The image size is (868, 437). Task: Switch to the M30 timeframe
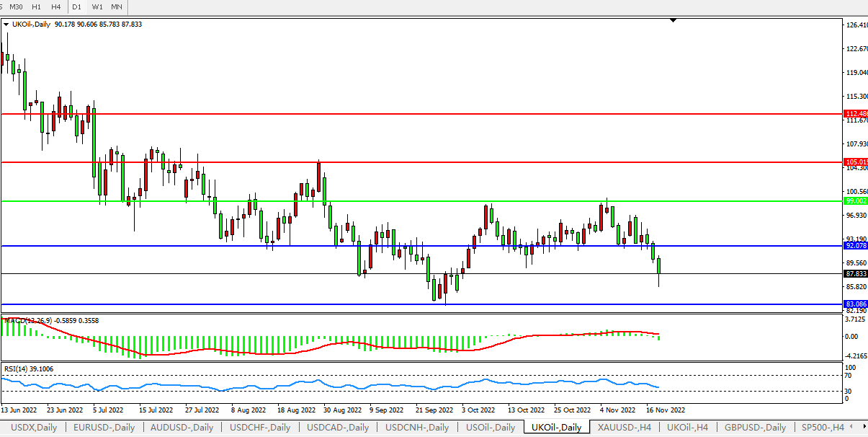16,6
